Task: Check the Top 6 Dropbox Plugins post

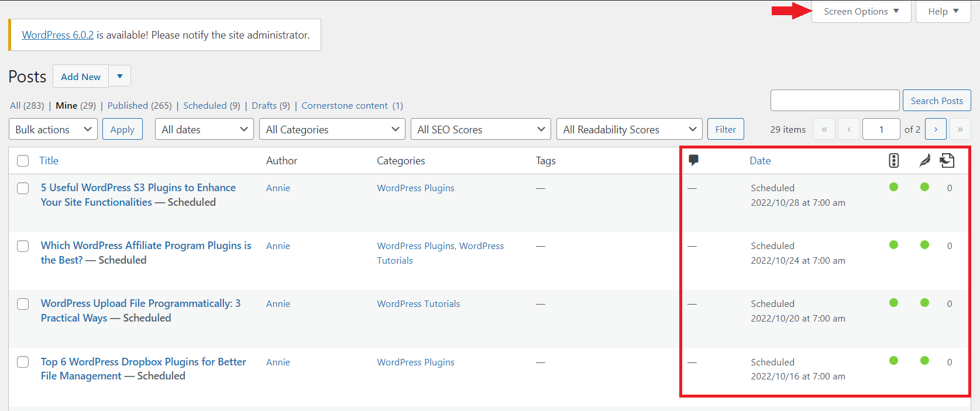Action: (23, 362)
